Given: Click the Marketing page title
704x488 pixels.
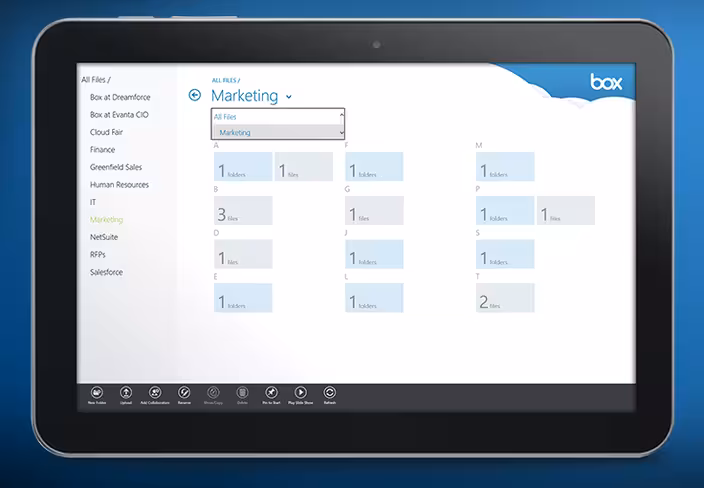Looking at the screenshot, I should [245, 96].
